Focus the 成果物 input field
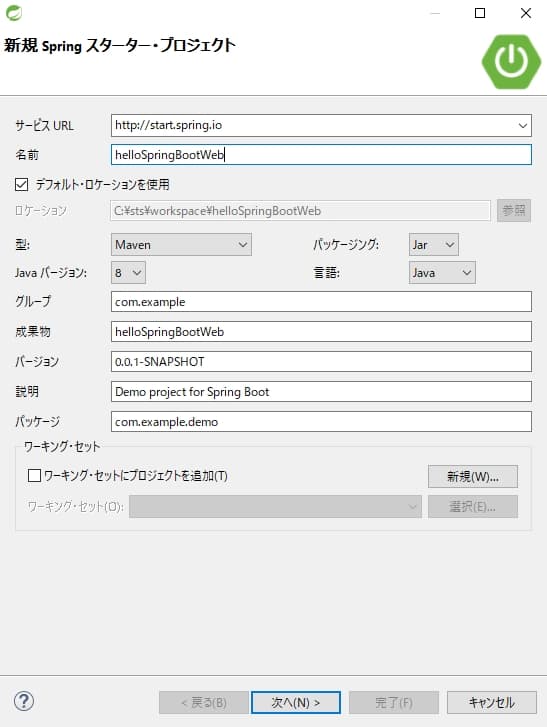 pos(321,332)
